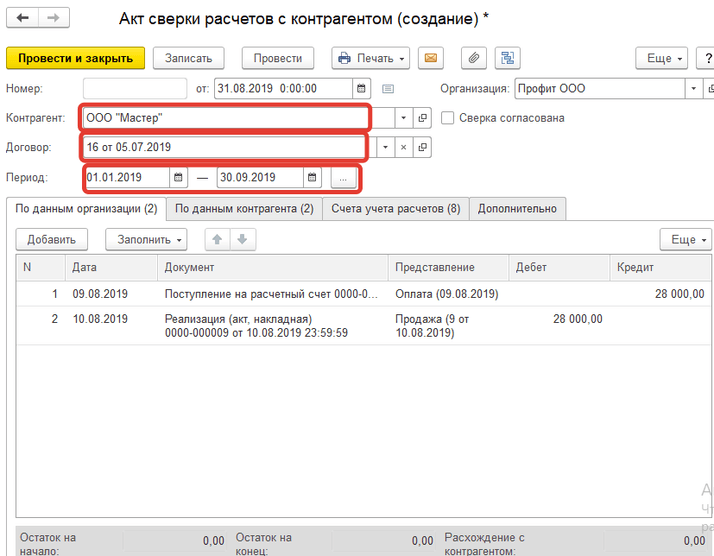Viewport: 714px width, 556px height.
Task: Click the envelope email icon
Action: (x=432, y=58)
